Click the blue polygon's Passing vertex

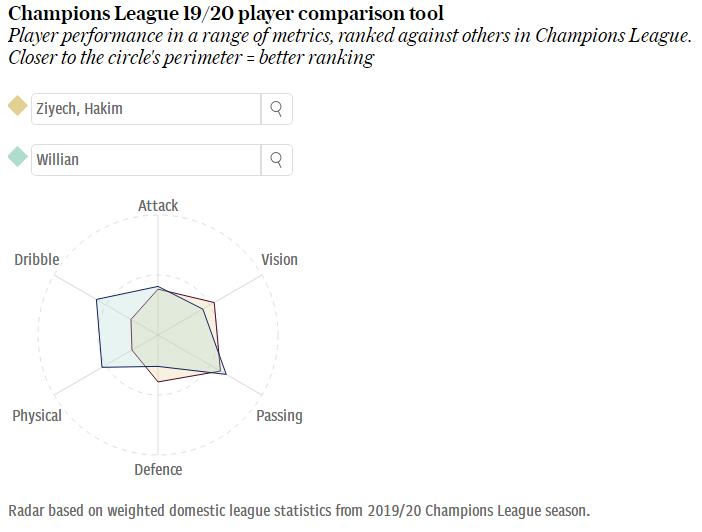pos(226,374)
